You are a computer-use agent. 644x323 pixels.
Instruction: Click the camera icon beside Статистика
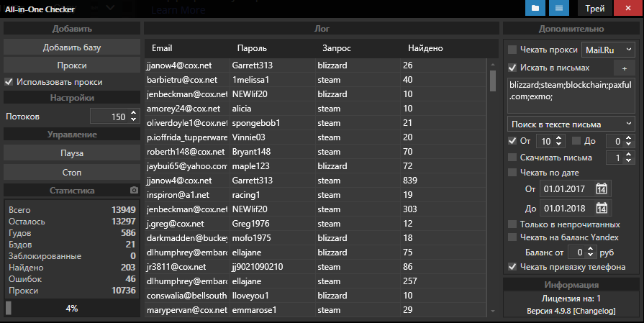coord(133,191)
